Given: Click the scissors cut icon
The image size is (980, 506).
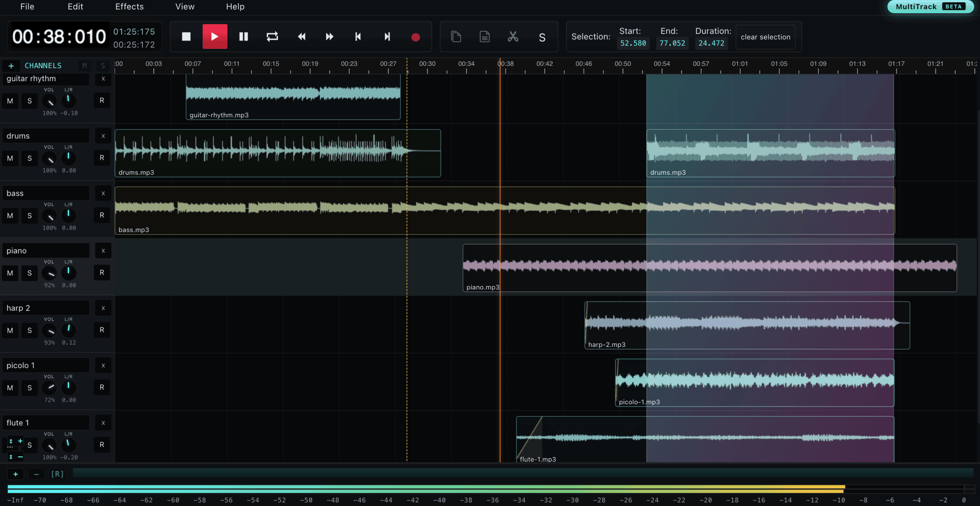Looking at the screenshot, I should [513, 37].
